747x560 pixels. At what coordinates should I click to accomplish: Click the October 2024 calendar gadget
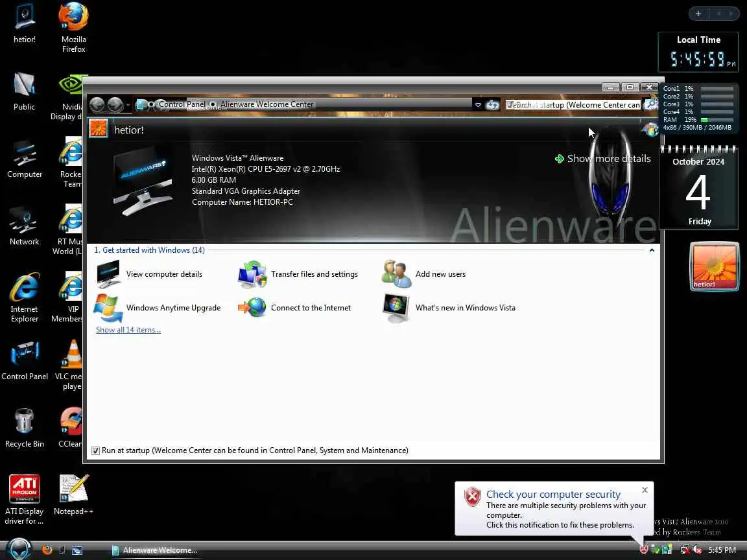[x=698, y=188]
